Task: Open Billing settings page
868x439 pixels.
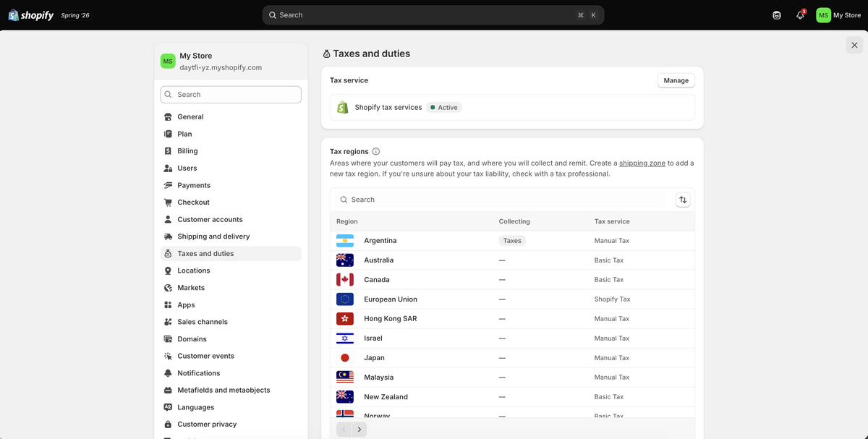Action: coord(231,151)
